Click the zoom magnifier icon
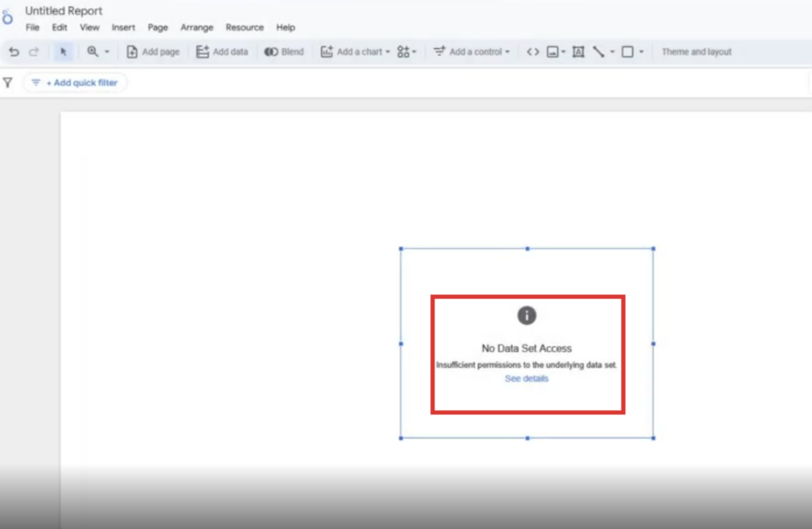The image size is (812, 529). point(93,51)
